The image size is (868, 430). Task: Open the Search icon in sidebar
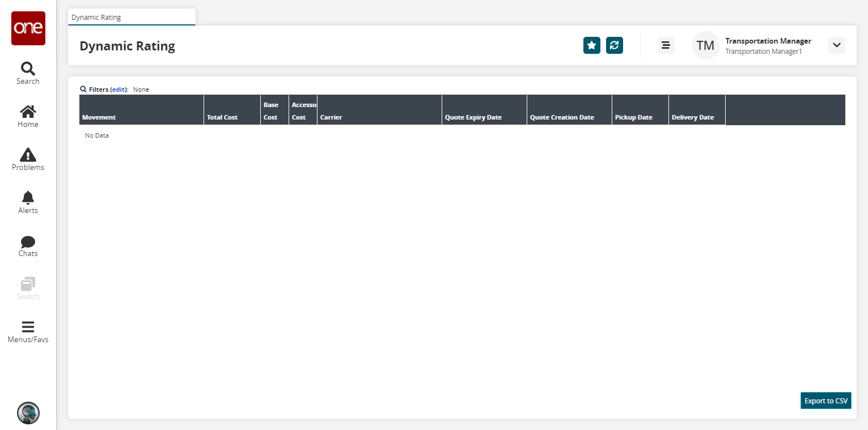point(28,69)
